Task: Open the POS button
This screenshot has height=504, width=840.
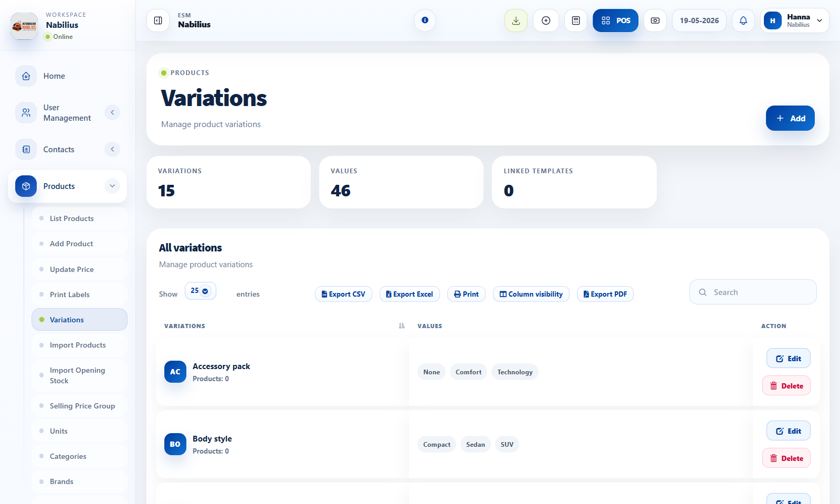Action: (x=616, y=20)
